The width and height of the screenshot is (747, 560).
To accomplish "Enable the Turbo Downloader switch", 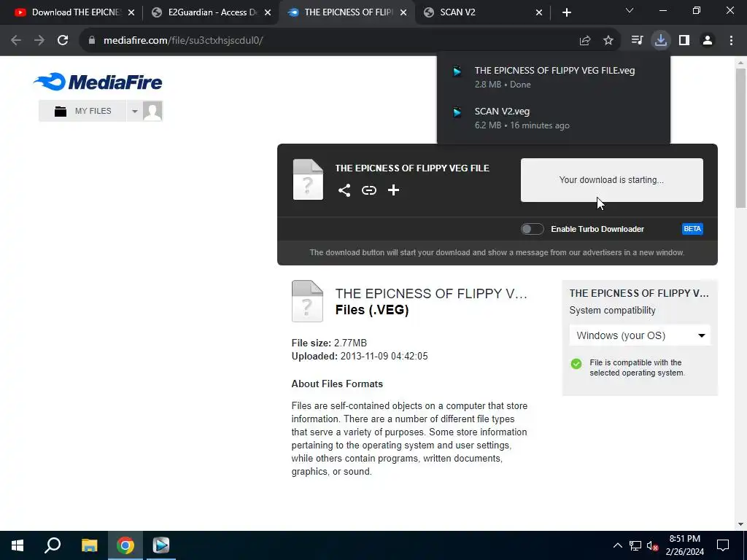I will (532, 229).
